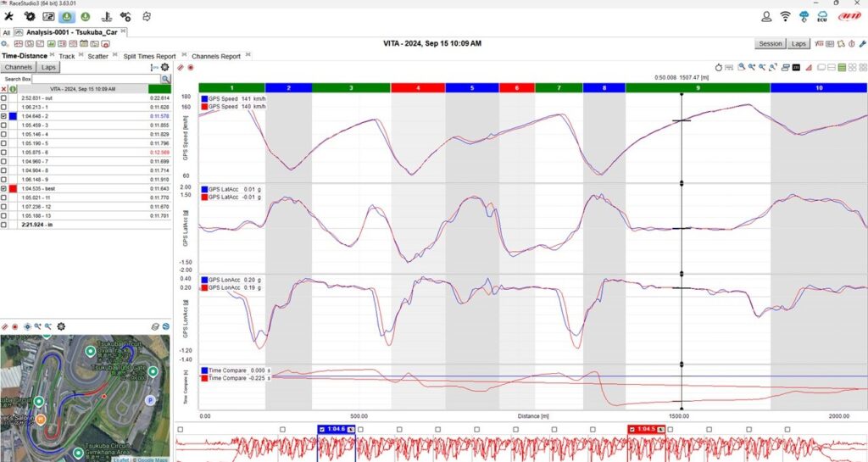
Task: Open the Split Times Report tab
Action: point(149,56)
